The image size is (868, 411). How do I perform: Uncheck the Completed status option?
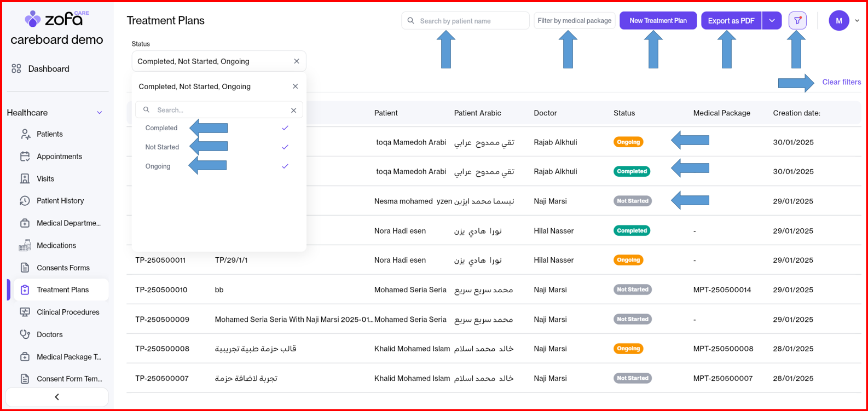click(161, 128)
